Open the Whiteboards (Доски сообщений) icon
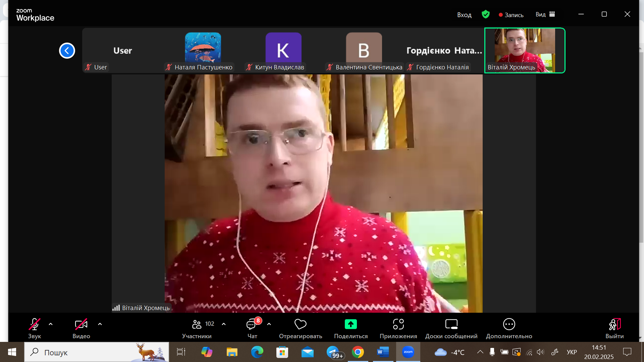Viewport: 644px width, 362px height. tap(451, 324)
